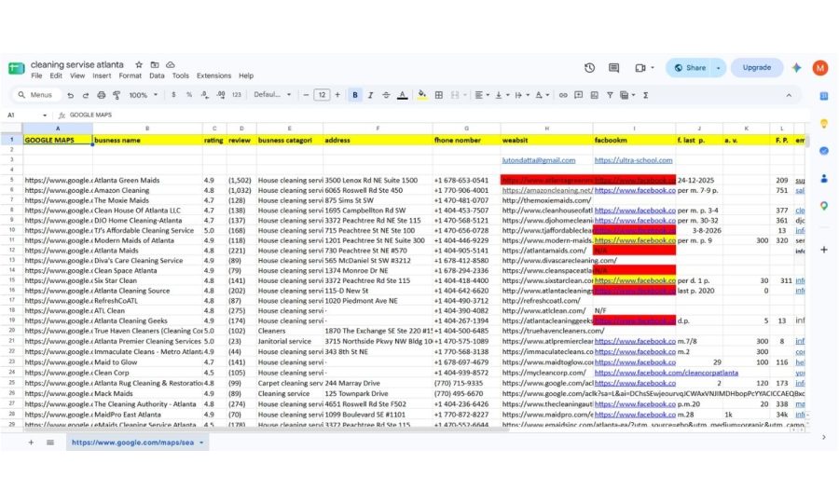Print the spreadsheet
This screenshot has width=839, height=504.
pos(101,95)
